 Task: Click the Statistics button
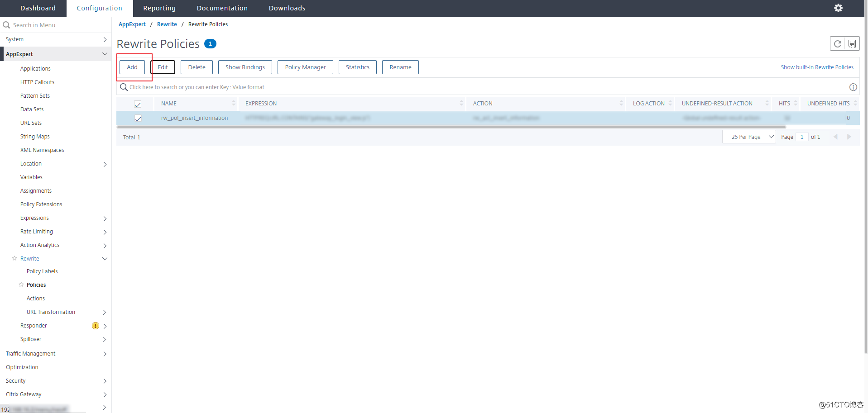pyautogui.click(x=358, y=67)
